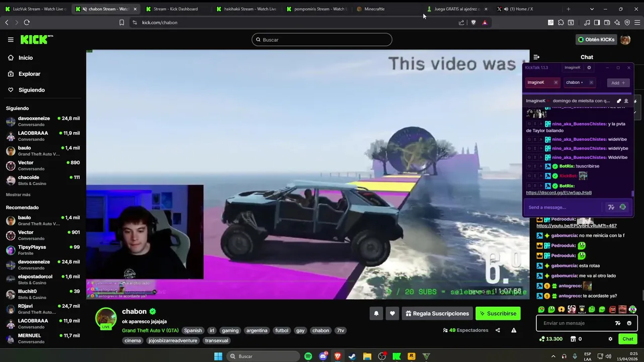Open the Grand Theft Auto V category link
Viewport: 644px width, 362px height.
tap(150, 330)
